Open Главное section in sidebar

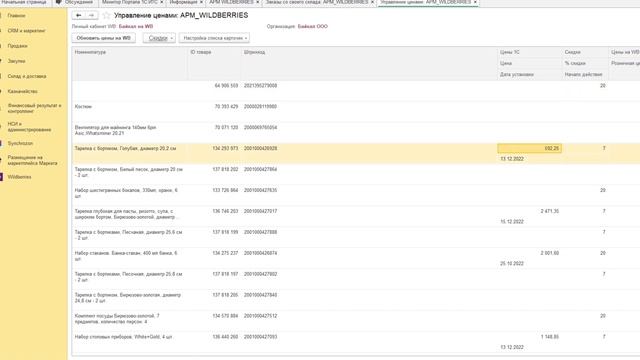(x=16, y=16)
